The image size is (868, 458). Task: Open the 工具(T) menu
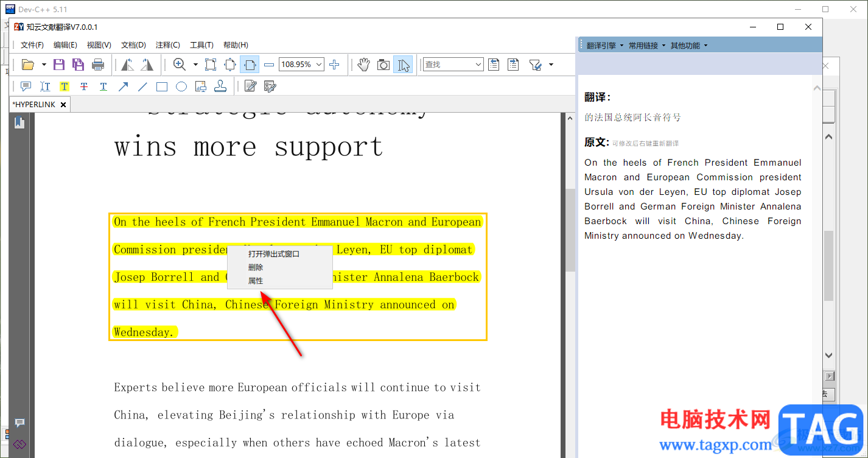click(201, 45)
